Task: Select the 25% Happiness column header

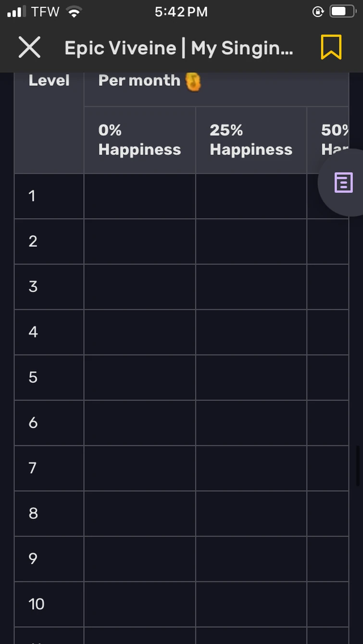Action: coord(250,139)
